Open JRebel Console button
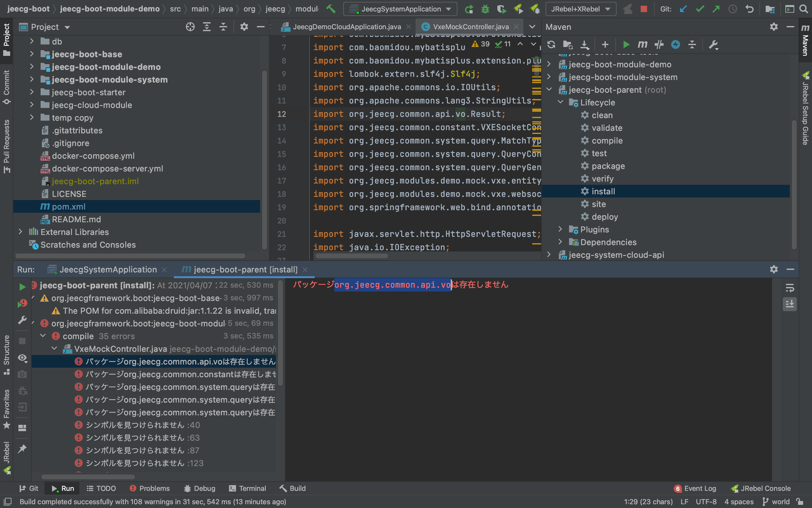The height and width of the screenshot is (508, 812). click(761, 488)
